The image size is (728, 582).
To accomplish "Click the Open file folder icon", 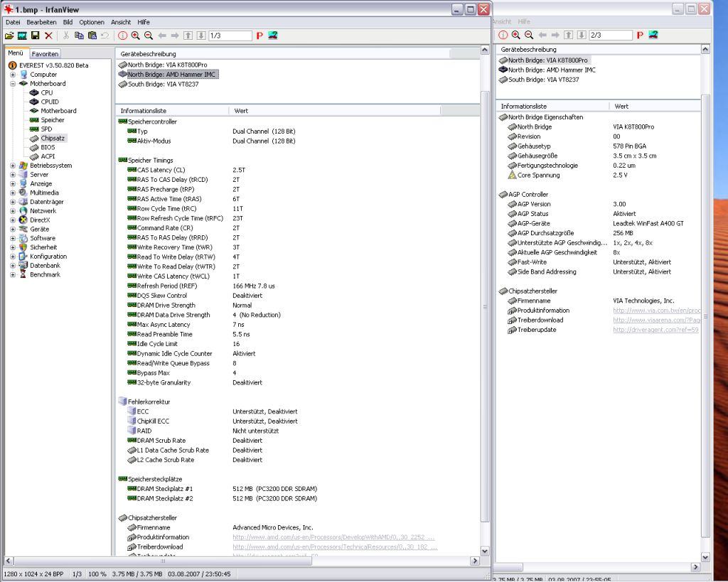I will (x=9, y=36).
